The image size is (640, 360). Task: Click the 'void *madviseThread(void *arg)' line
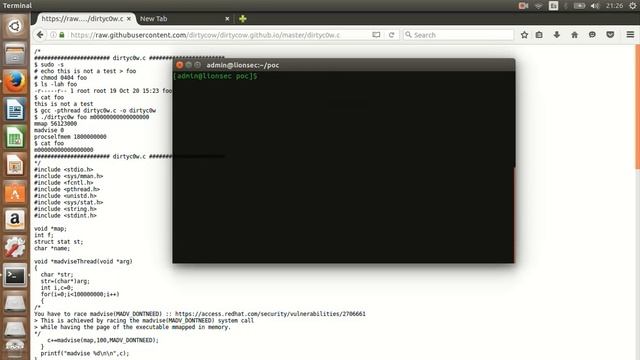pos(83,261)
